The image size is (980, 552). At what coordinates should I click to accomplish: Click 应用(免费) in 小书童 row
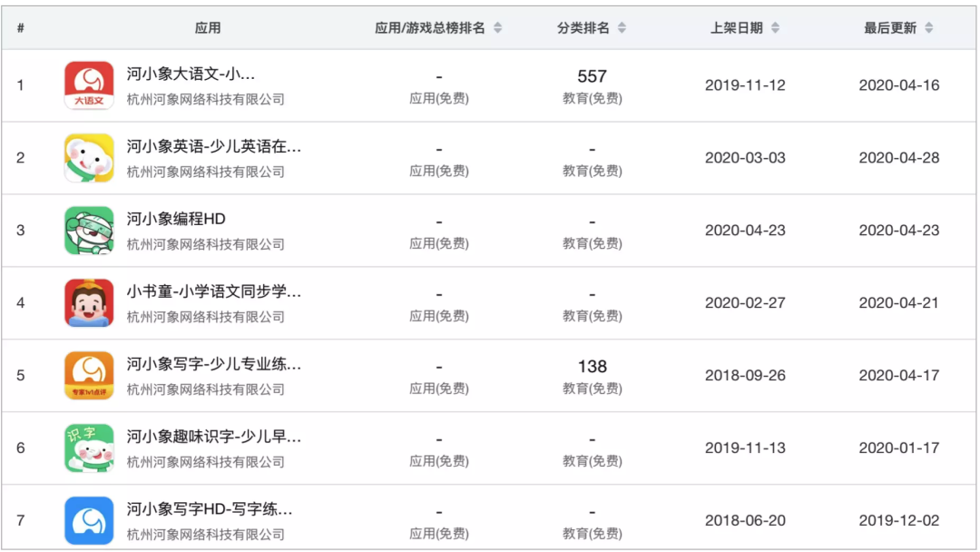point(439,316)
